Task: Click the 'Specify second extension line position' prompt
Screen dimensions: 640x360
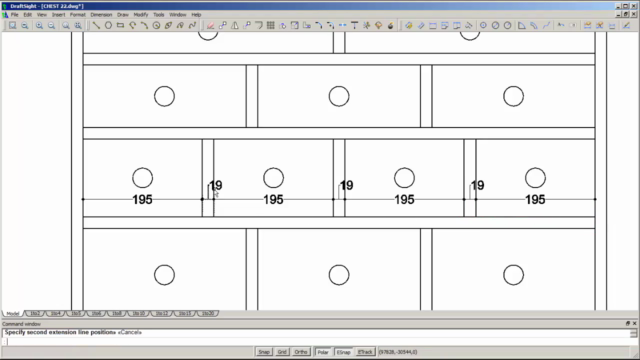Action: pos(60,332)
